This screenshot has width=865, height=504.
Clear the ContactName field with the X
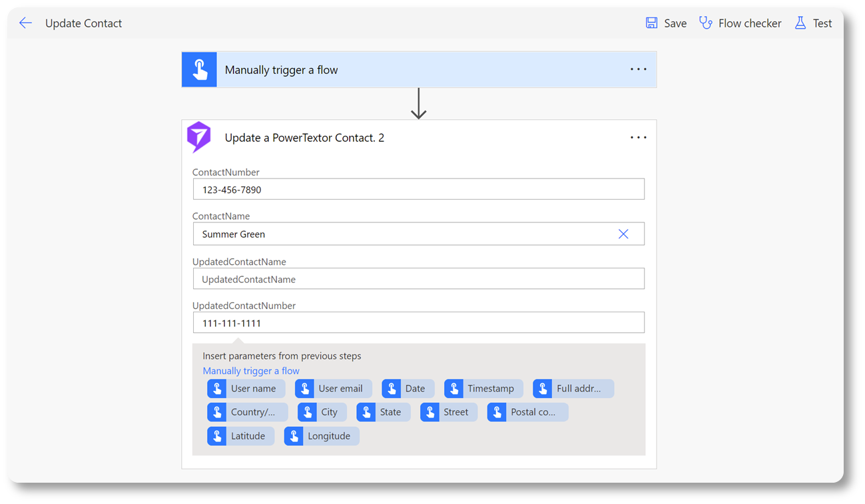pos(623,234)
